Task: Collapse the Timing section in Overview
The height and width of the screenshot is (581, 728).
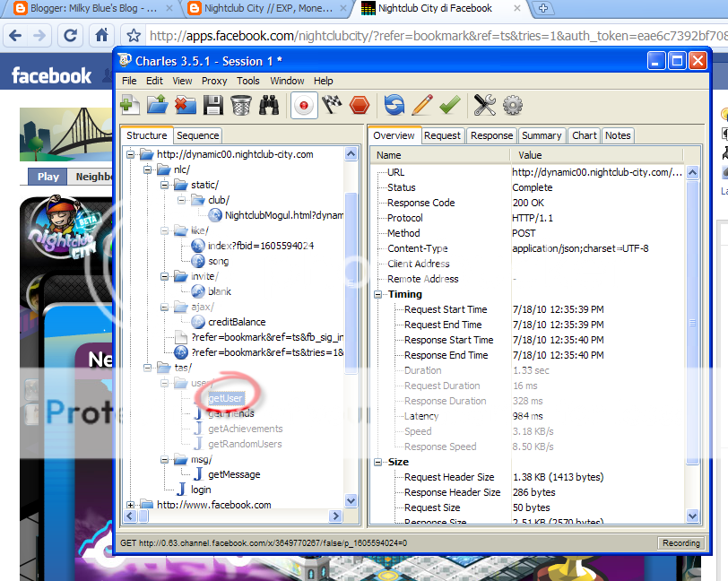Action: 379,294
